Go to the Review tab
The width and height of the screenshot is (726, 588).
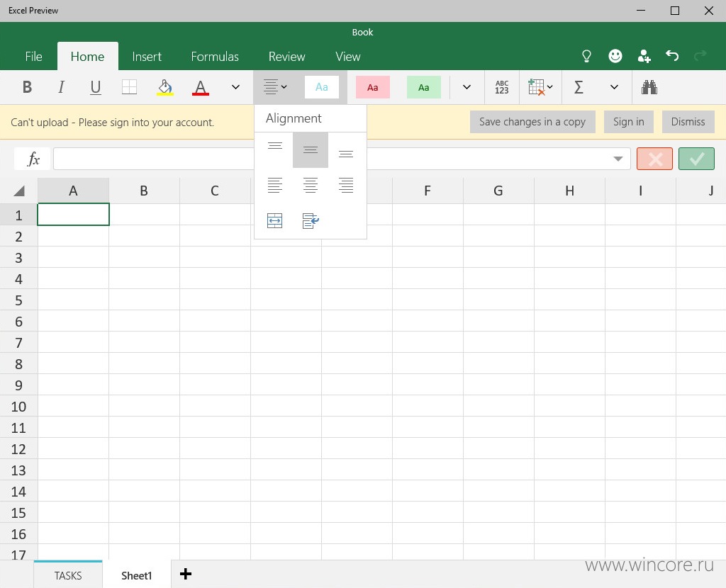287,57
